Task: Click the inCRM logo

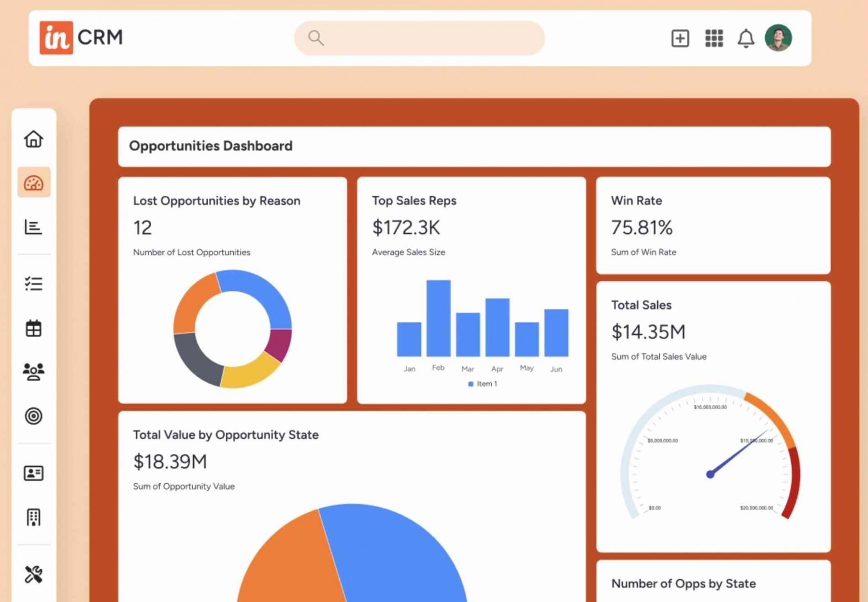Action: [81, 37]
